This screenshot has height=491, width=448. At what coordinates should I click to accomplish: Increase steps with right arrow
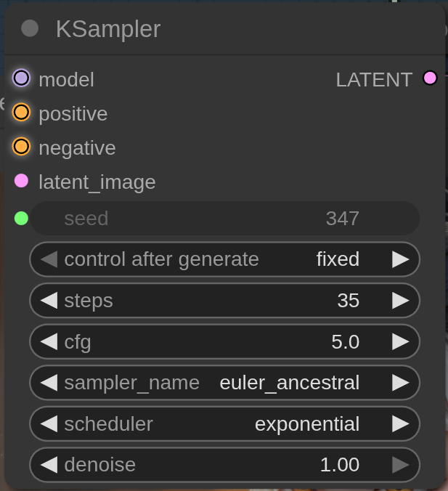(x=400, y=301)
